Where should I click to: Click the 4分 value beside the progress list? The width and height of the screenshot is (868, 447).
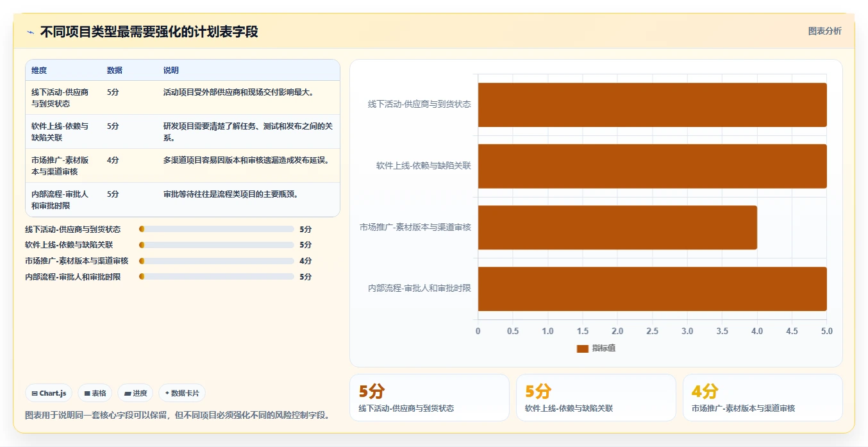pos(306,261)
